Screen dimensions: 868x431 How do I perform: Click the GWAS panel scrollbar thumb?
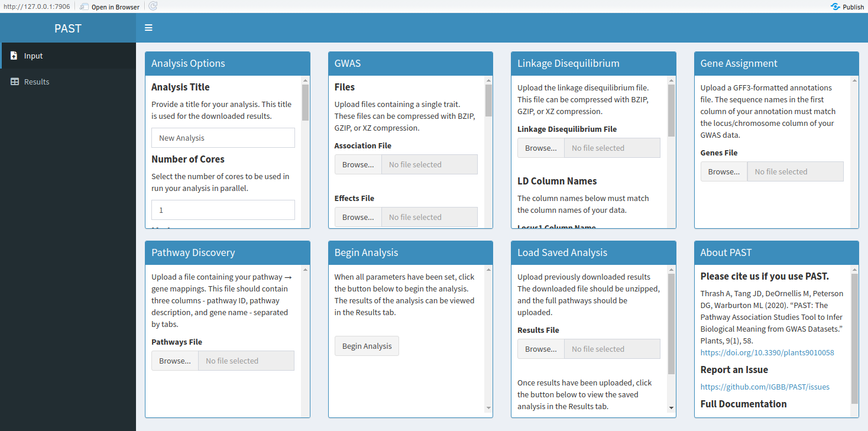[488, 101]
